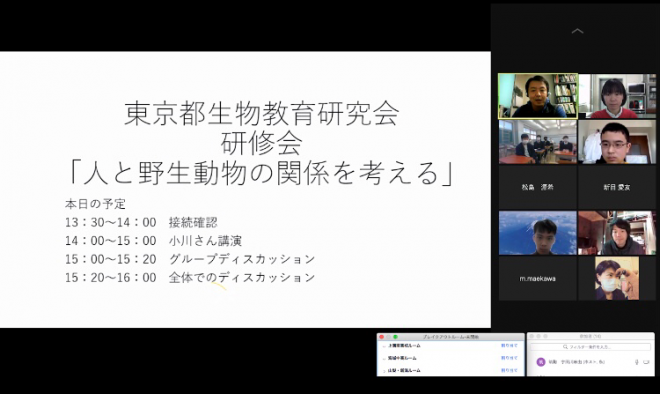
Task: Select the m.maekawa participant tile
Action: 538,279
